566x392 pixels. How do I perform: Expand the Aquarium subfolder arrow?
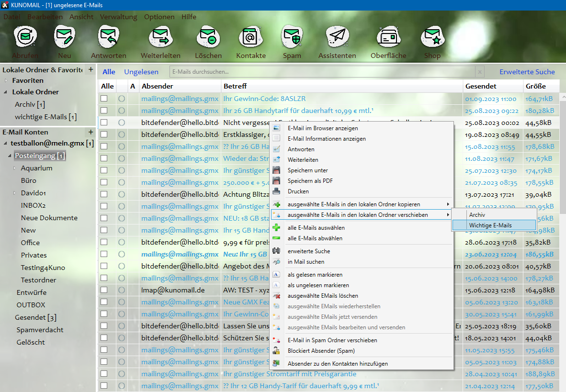click(x=15, y=168)
